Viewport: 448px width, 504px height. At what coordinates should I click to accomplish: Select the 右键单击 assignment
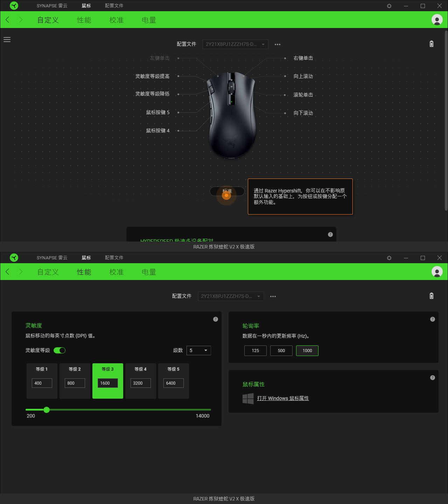click(303, 58)
